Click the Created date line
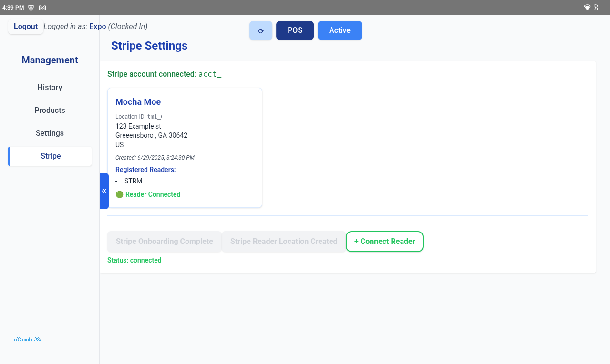 click(x=155, y=158)
